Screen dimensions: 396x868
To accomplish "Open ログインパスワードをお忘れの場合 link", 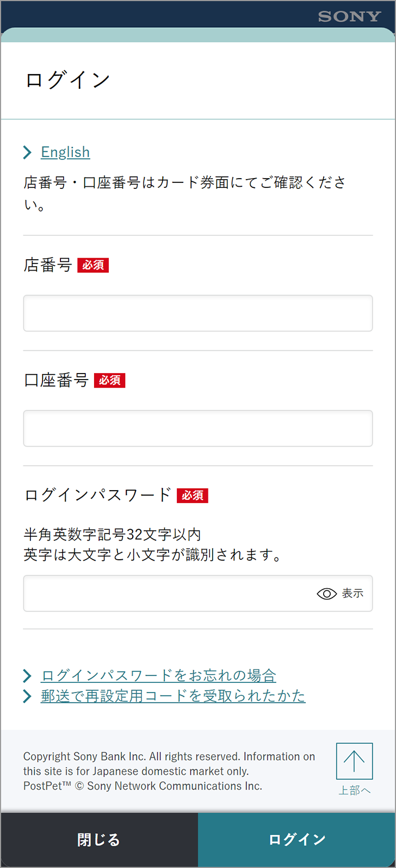I will pos(158,676).
